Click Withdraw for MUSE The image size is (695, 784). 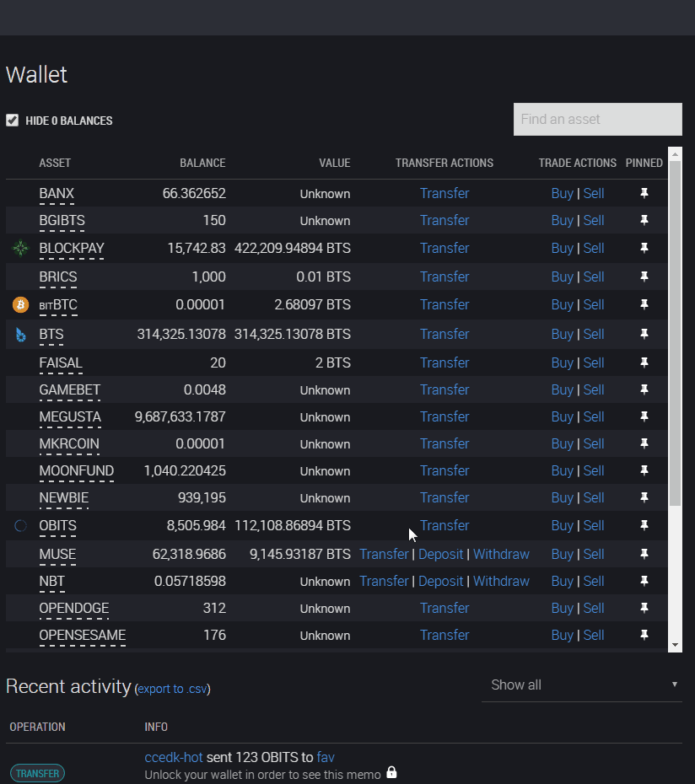[x=501, y=555]
